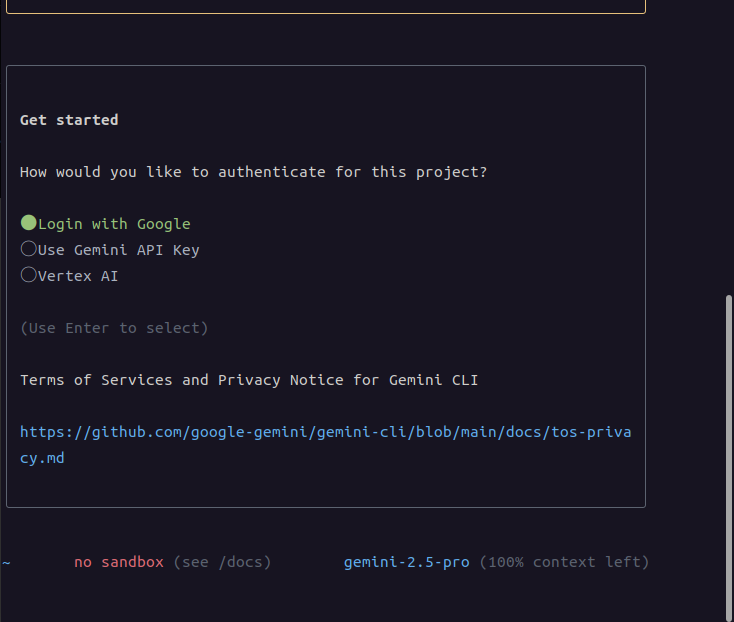Click the 'Get started' heading
Viewport: 734px width, 622px height.
69,120
